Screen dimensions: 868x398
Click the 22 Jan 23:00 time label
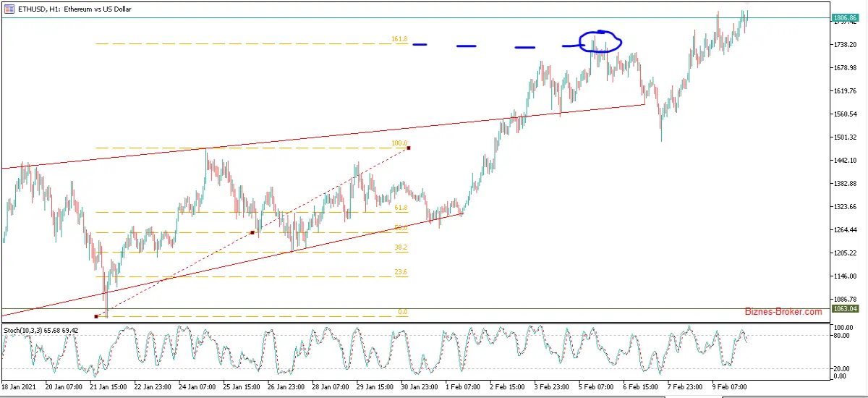(x=152, y=387)
